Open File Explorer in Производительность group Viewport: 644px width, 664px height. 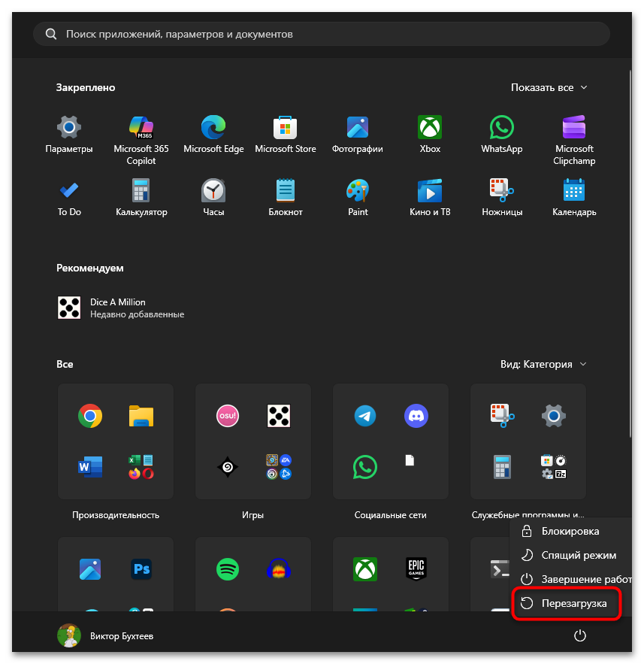tap(141, 416)
